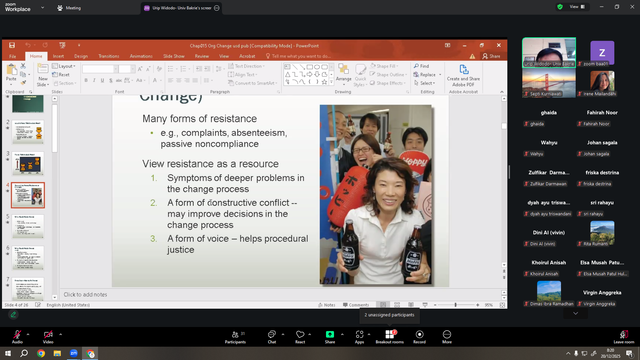Expand the Chat options arrow
640x360 pixels.
[283, 334]
